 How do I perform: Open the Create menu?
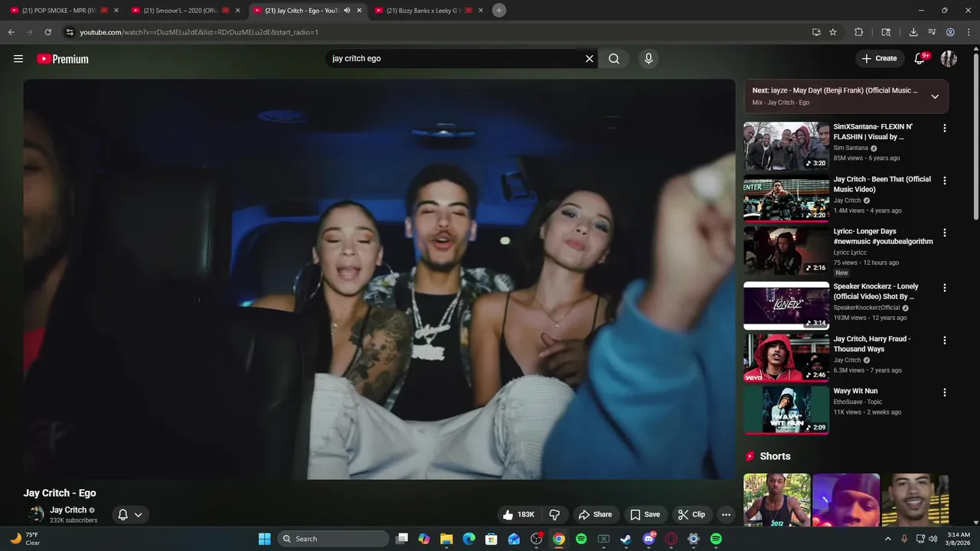tap(879, 58)
